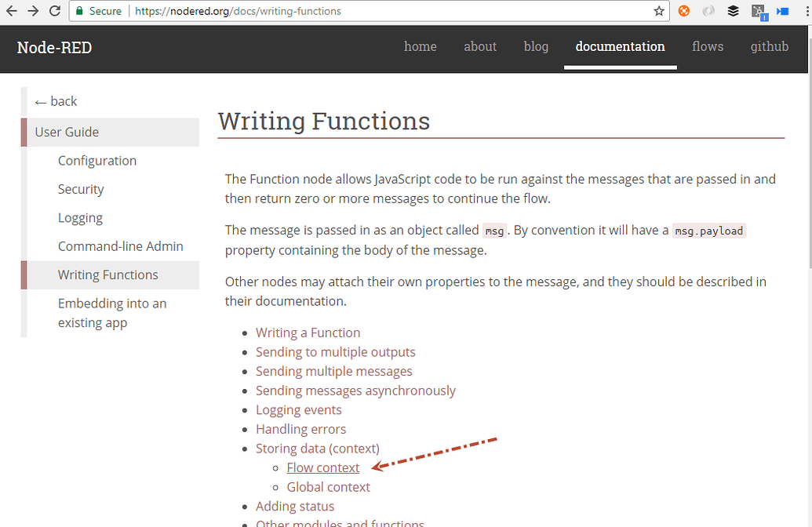The height and width of the screenshot is (527, 812).
Task: Click the Sending messages asynchronously link
Action: [x=355, y=390]
